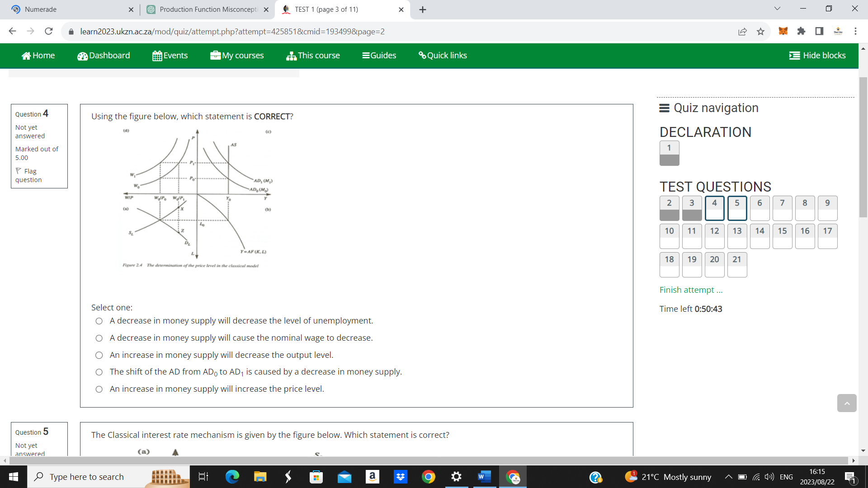Screen dimensions: 868x488
Task: Open the Guides menu
Action: [x=379, y=55]
